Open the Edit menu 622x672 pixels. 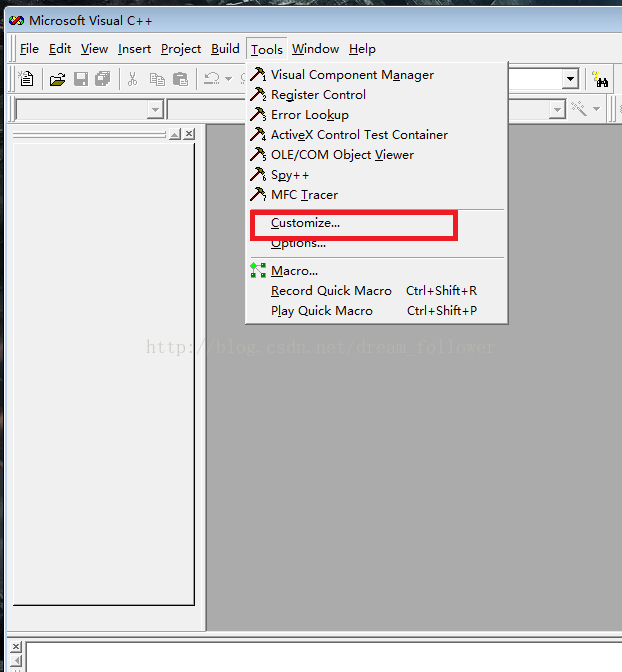tap(60, 49)
